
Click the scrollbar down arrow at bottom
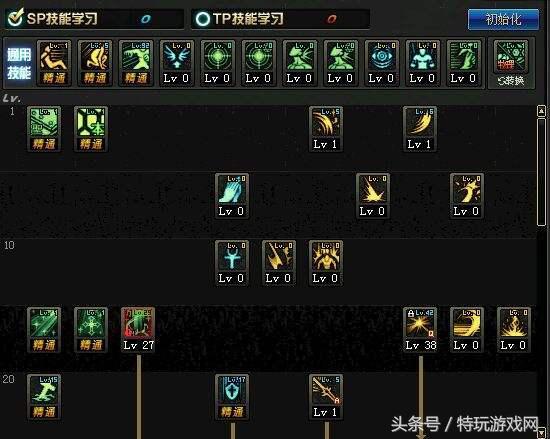coord(541,432)
